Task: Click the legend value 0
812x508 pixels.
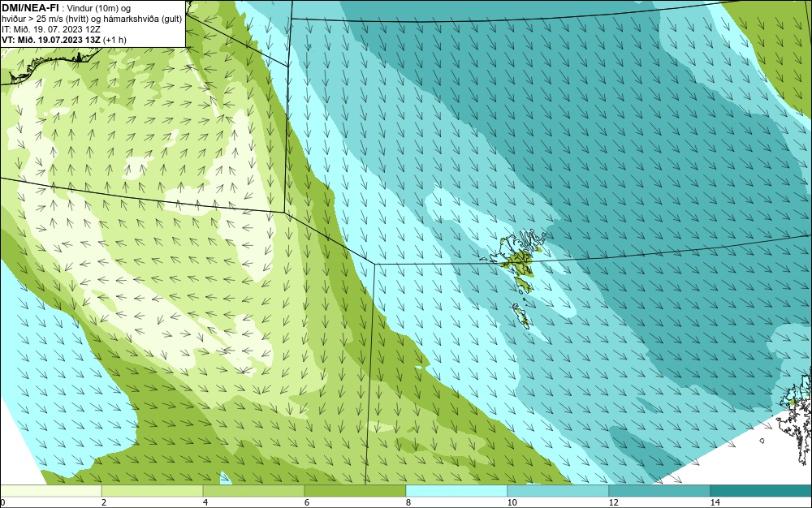Action: 2,502
